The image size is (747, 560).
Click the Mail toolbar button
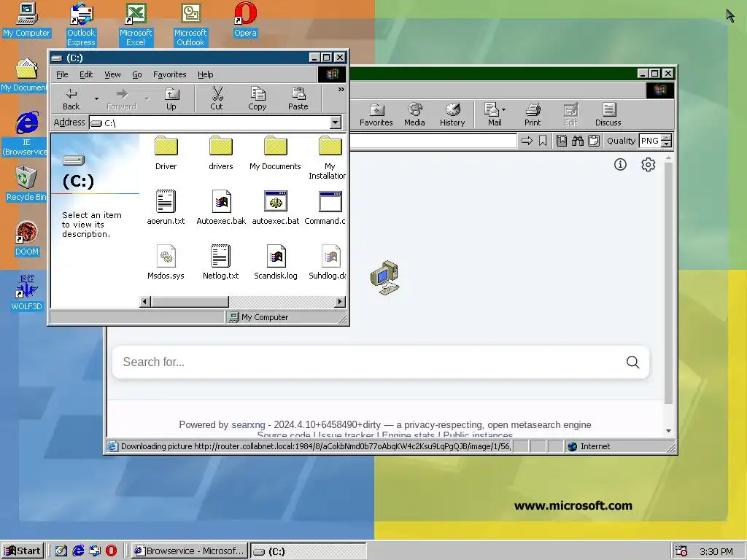coord(492,114)
